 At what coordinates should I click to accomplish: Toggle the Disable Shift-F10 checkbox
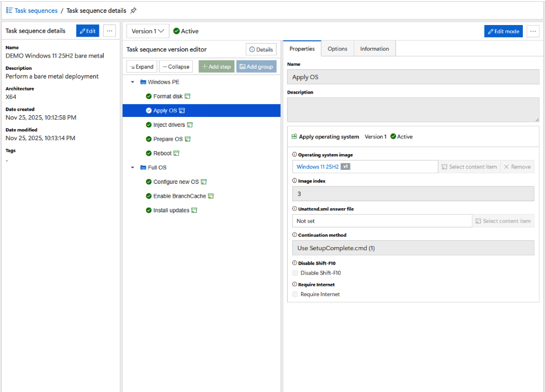pos(295,273)
